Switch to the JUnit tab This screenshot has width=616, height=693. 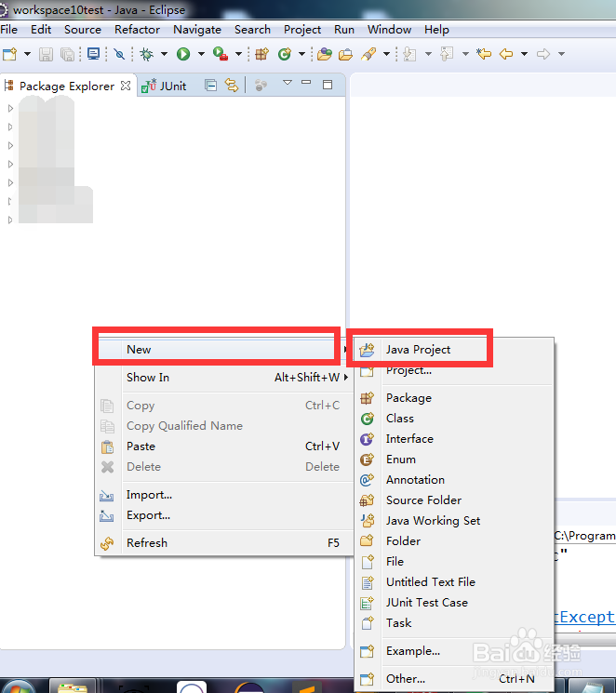point(164,86)
